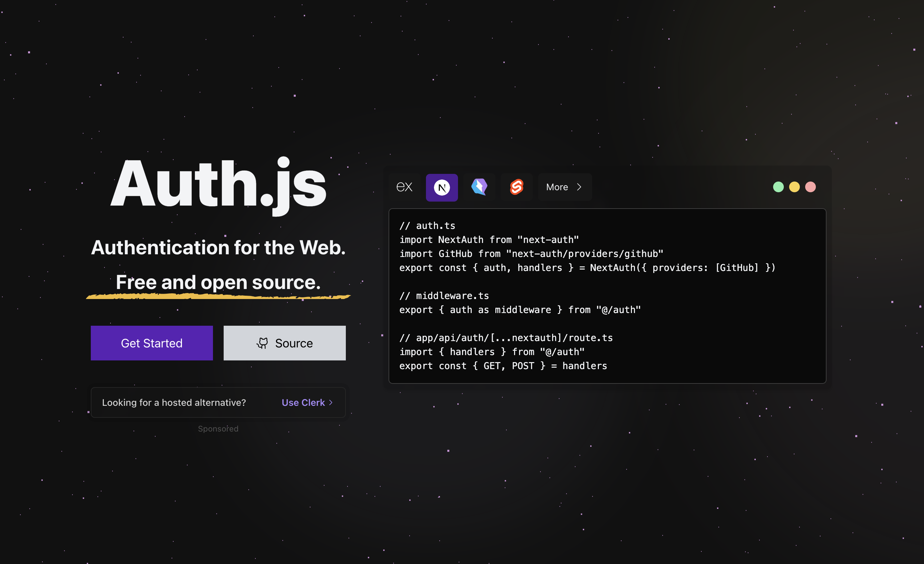The height and width of the screenshot is (564, 924).
Task: Click the GitHub octocat icon
Action: click(x=262, y=343)
